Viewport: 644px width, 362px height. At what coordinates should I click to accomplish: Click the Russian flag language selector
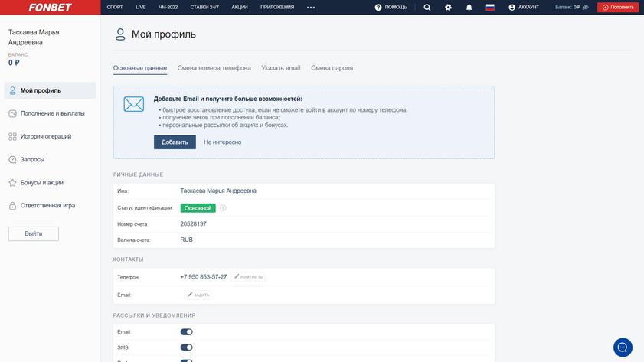[x=490, y=7]
